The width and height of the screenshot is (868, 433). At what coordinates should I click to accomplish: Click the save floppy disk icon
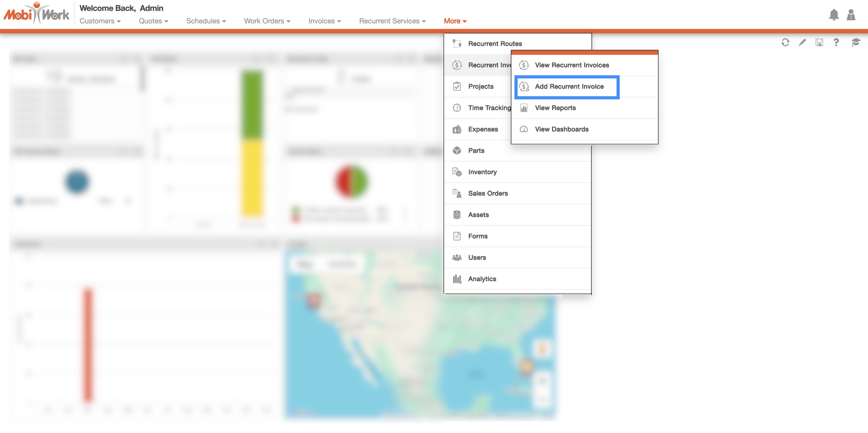(x=819, y=42)
